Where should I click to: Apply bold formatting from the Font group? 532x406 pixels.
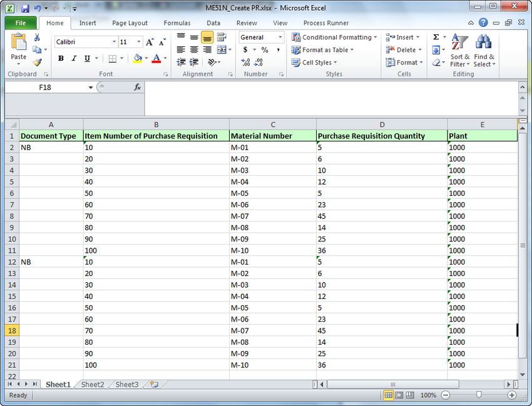pos(60,58)
